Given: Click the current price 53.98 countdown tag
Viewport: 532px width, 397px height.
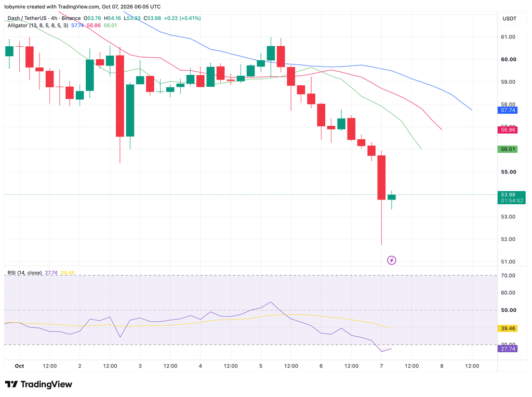Looking at the screenshot, I should point(512,197).
